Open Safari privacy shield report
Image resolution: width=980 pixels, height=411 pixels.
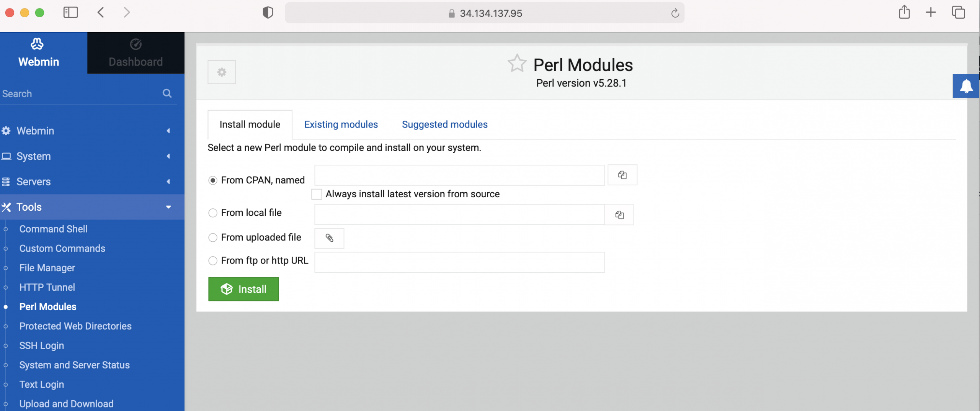[268, 13]
